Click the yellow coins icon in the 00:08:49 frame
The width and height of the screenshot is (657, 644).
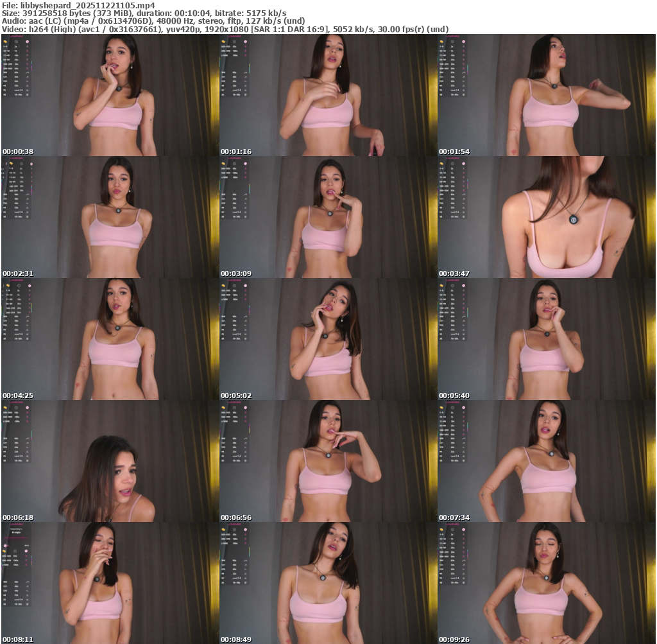coord(224,530)
